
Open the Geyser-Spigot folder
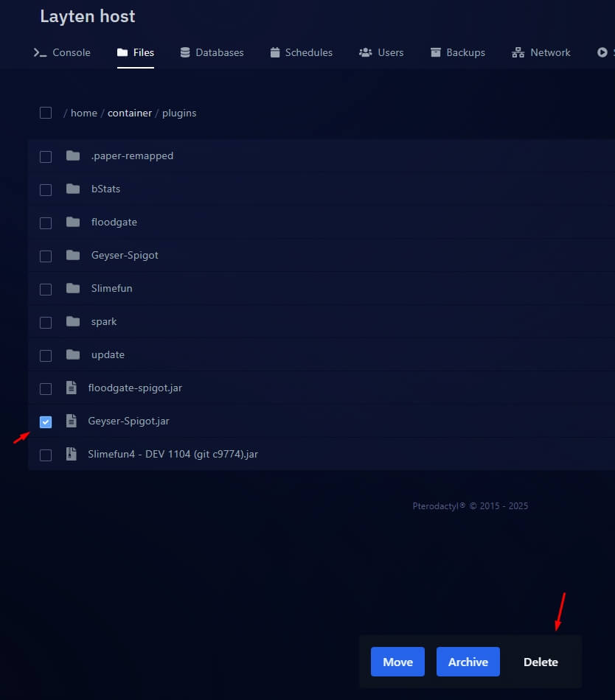[x=125, y=255]
